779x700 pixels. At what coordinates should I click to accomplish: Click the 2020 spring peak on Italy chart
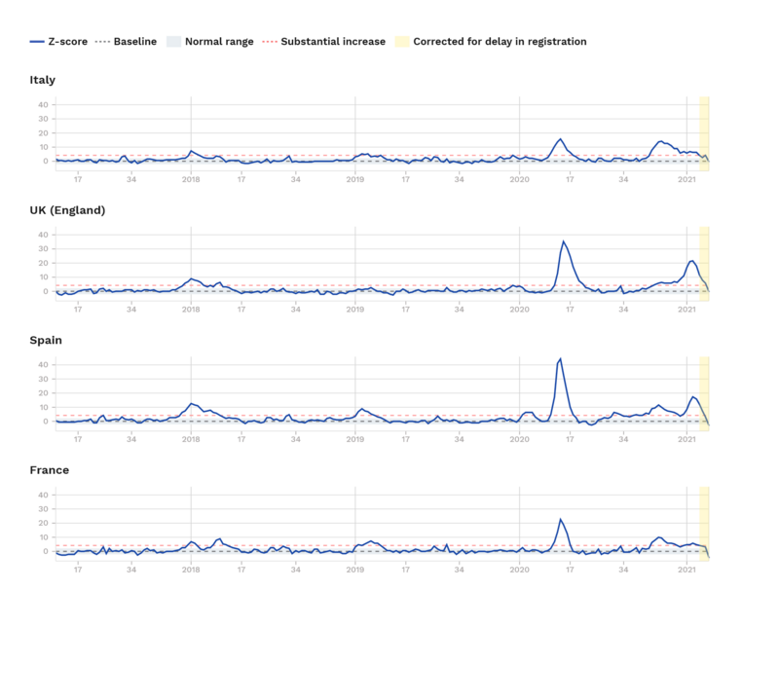click(560, 139)
